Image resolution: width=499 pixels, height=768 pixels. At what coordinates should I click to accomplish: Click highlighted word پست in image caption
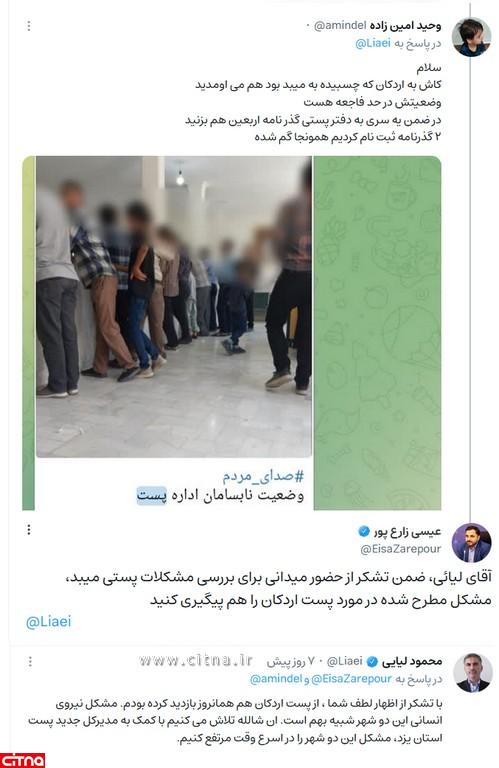152,495
